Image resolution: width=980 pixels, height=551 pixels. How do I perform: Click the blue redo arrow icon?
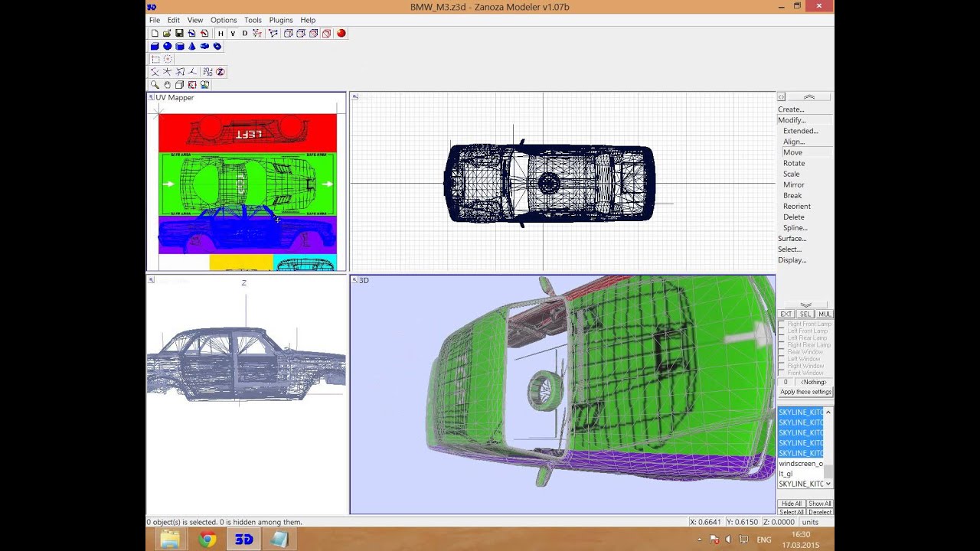191,34
